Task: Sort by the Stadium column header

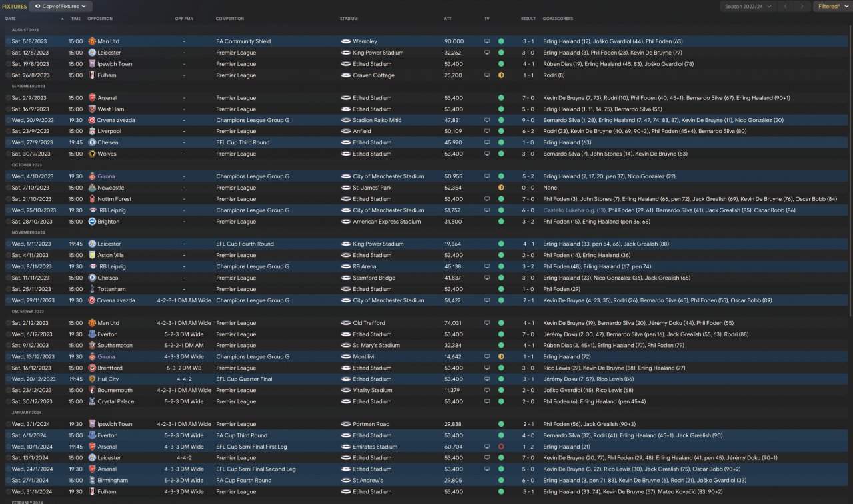Action: tap(349, 19)
